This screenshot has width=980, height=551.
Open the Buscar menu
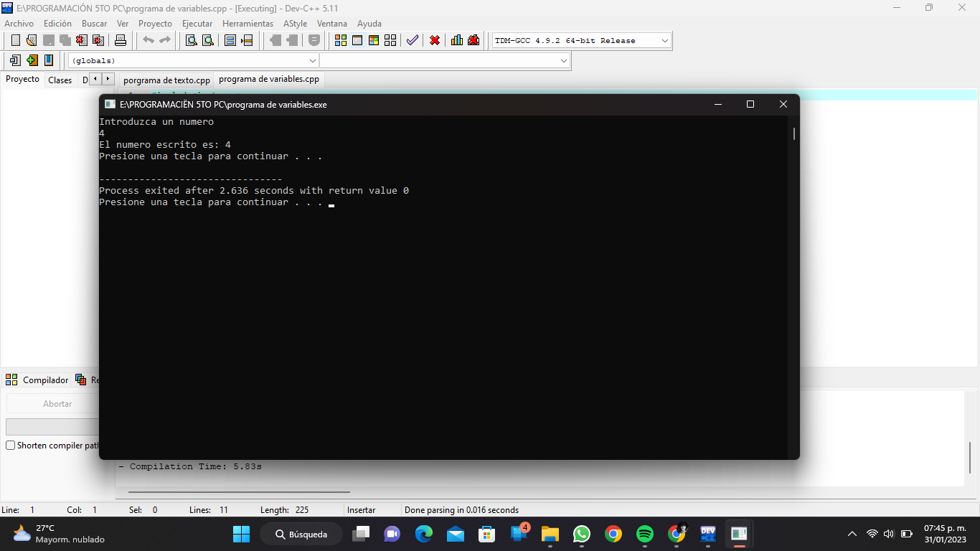94,24
